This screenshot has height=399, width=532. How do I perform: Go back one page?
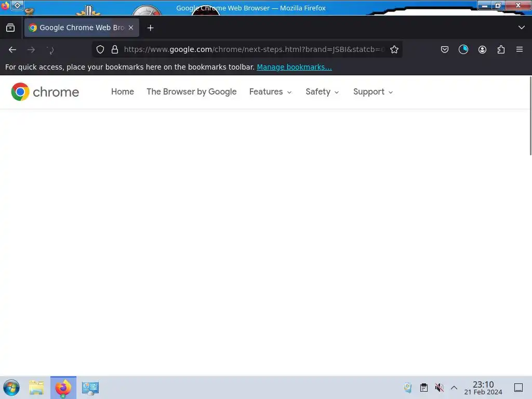point(12,50)
